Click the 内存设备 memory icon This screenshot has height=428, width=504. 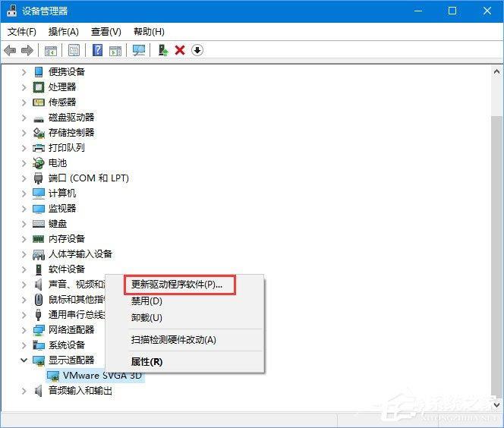[x=39, y=239]
